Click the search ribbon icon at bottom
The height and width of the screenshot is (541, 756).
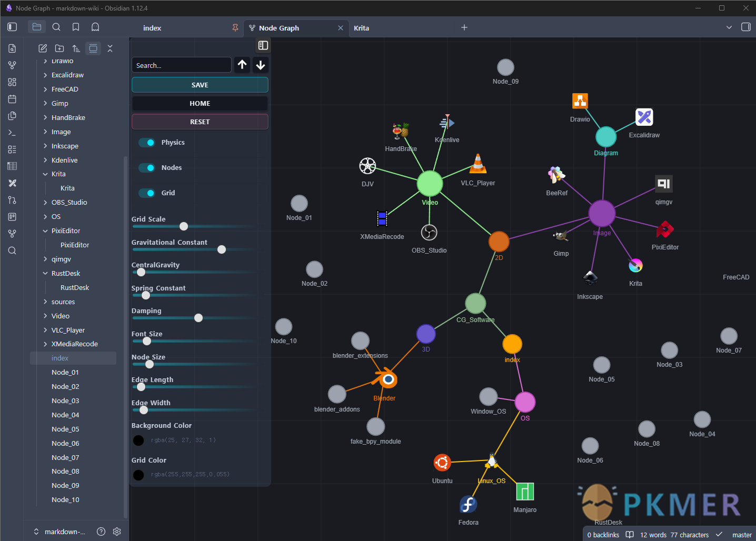[x=12, y=251]
